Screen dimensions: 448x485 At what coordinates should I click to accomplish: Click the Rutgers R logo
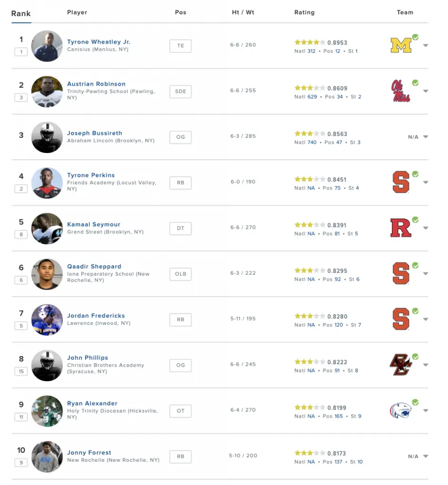pyautogui.click(x=401, y=228)
